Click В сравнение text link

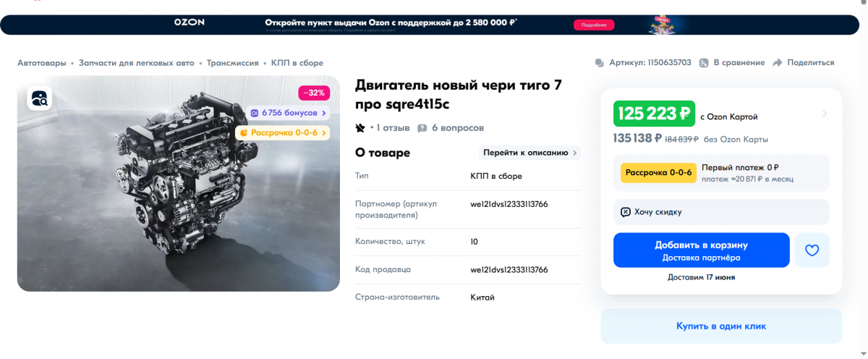pyautogui.click(x=739, y=63)
